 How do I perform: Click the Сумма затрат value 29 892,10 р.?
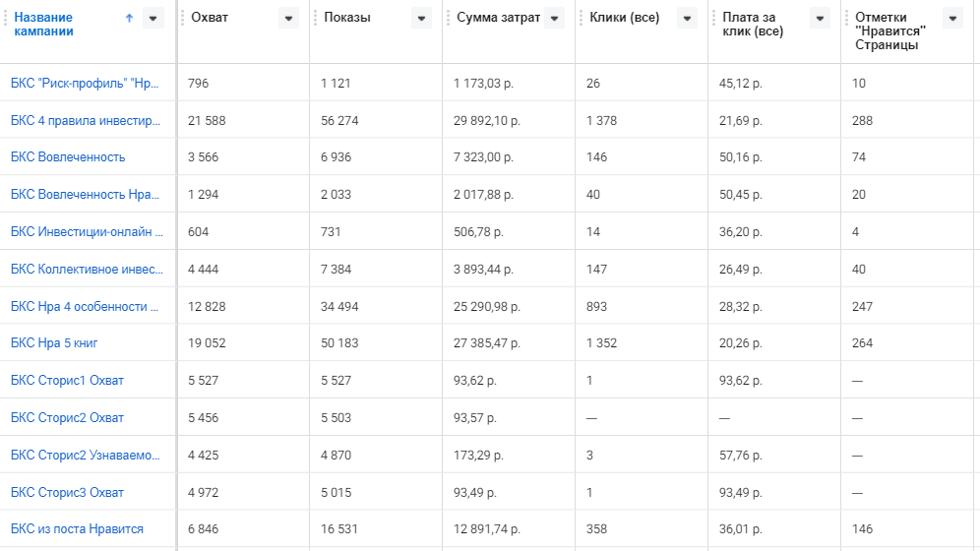pyautogui.click(x=486, y=120)
